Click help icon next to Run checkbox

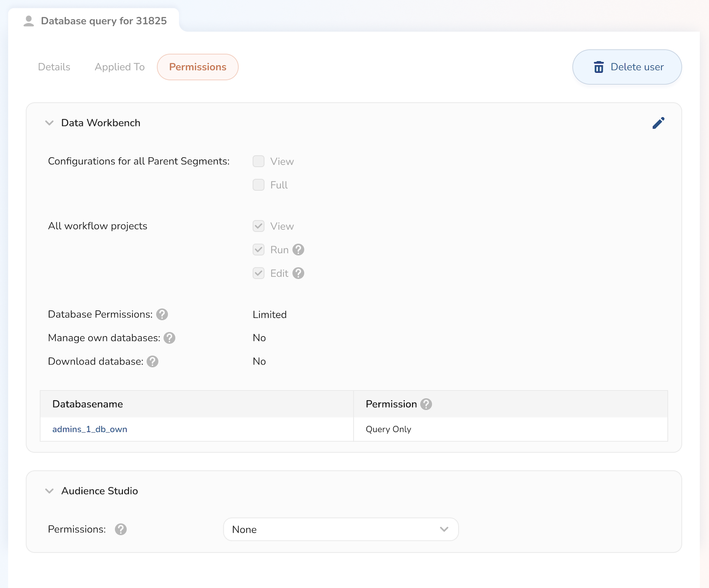(x=298, y=250)
